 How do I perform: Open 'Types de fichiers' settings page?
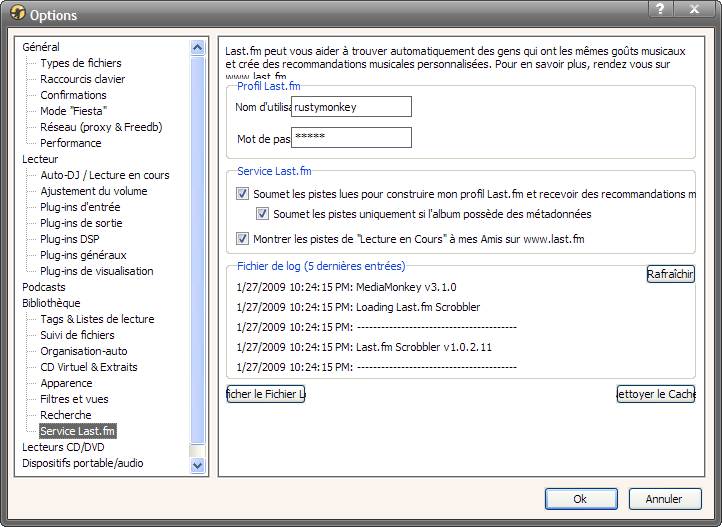(80, 63)
